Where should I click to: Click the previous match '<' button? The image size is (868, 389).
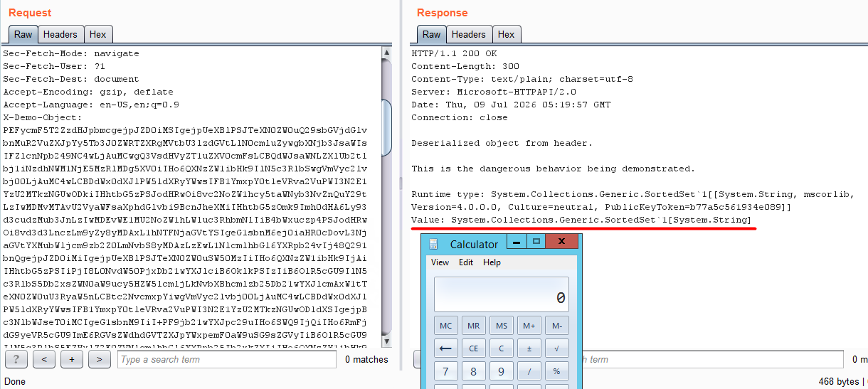[x=44, y=359]
